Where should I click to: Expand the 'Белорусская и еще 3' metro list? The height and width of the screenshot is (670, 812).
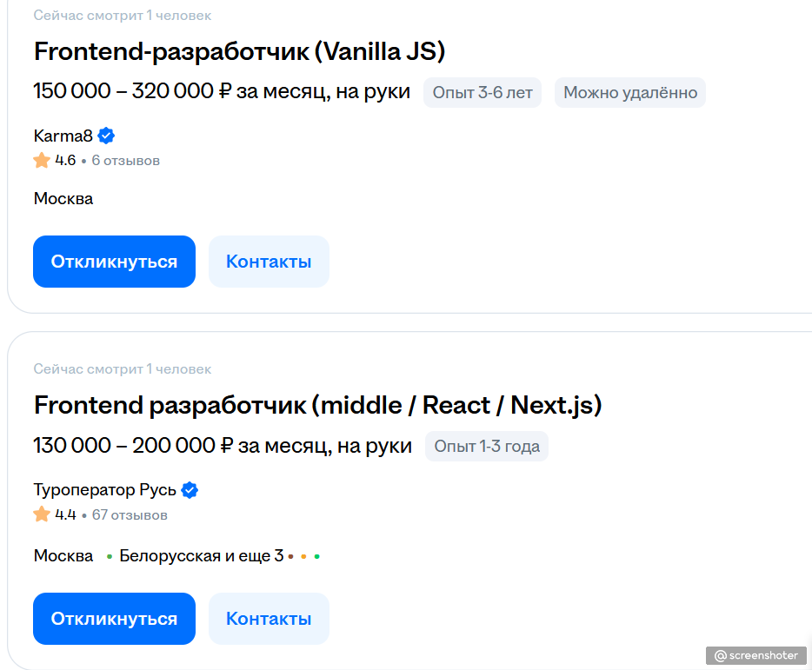point(202,556)
